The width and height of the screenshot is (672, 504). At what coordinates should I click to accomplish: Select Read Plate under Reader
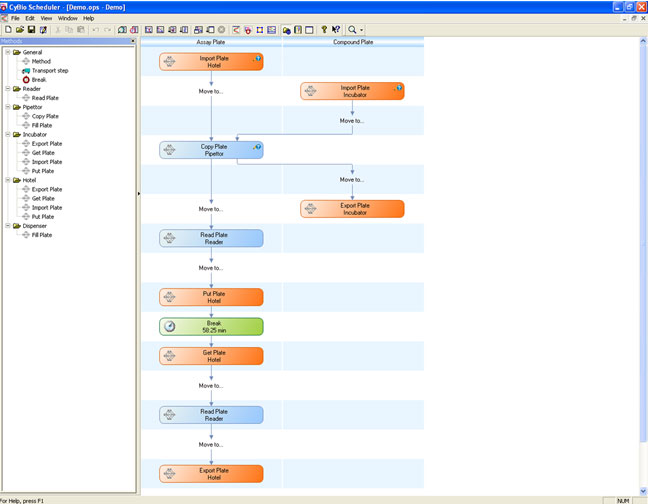click(x=45, y=98)
